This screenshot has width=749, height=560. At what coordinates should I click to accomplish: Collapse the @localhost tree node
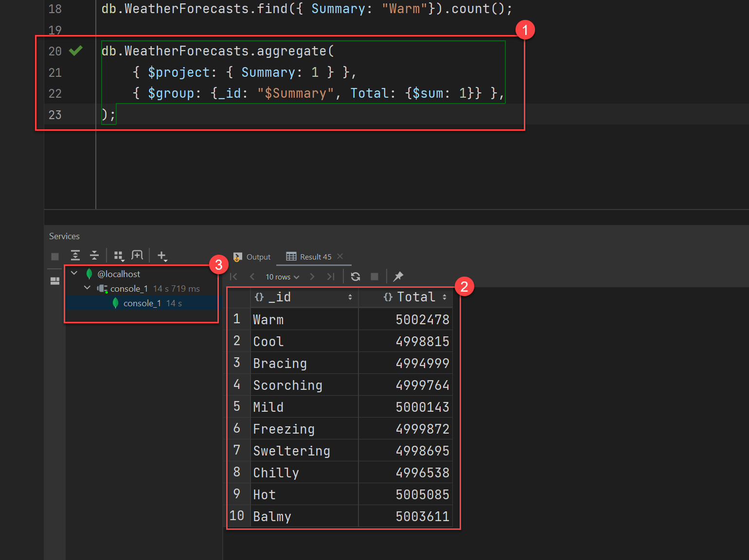coord(74,273)
